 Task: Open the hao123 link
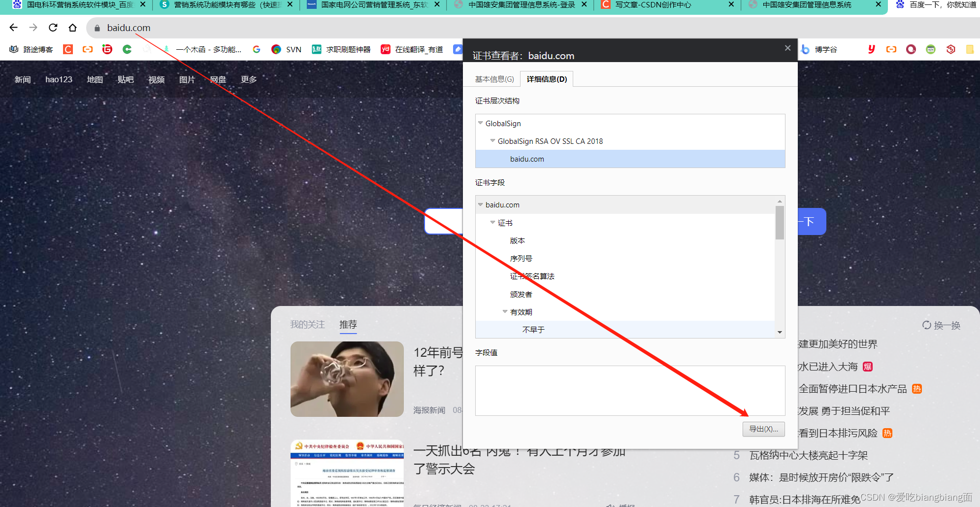[x=59, y=79]
